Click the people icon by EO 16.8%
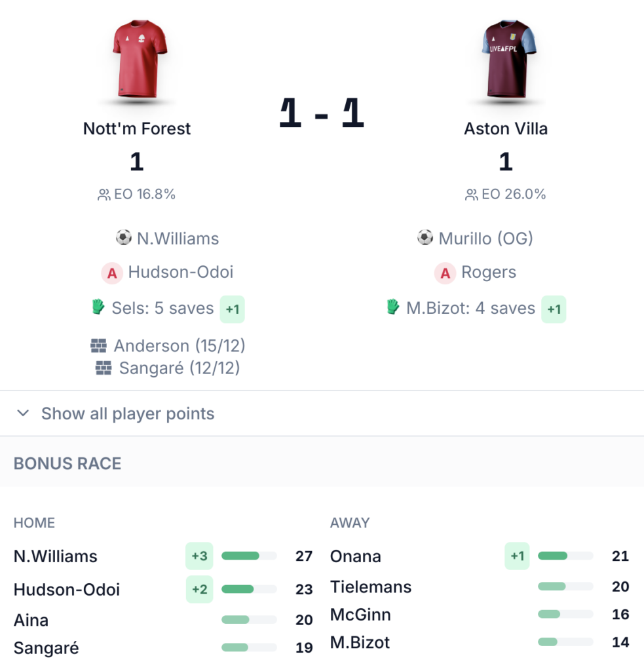 pos(104,195)
